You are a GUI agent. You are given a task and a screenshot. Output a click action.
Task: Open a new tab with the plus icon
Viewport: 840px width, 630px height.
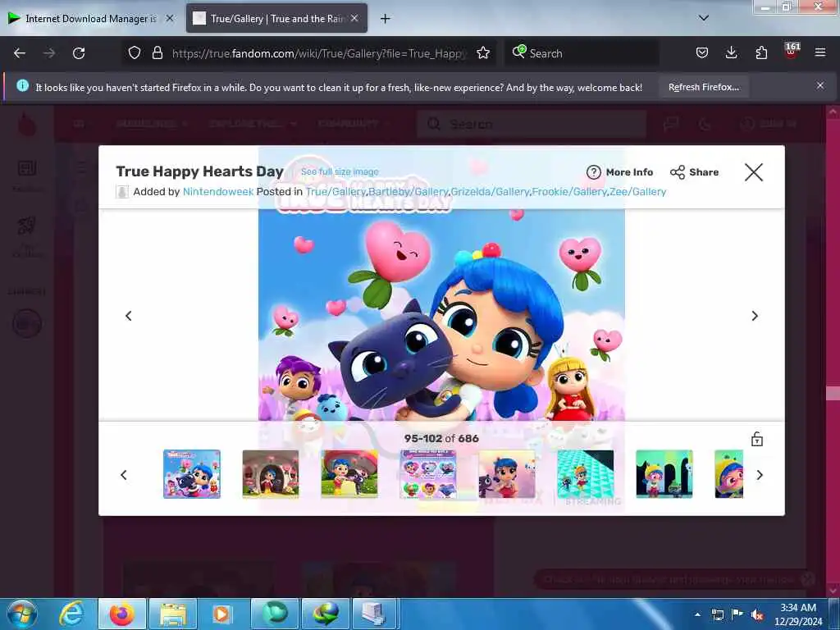click(x=386, y=19)
